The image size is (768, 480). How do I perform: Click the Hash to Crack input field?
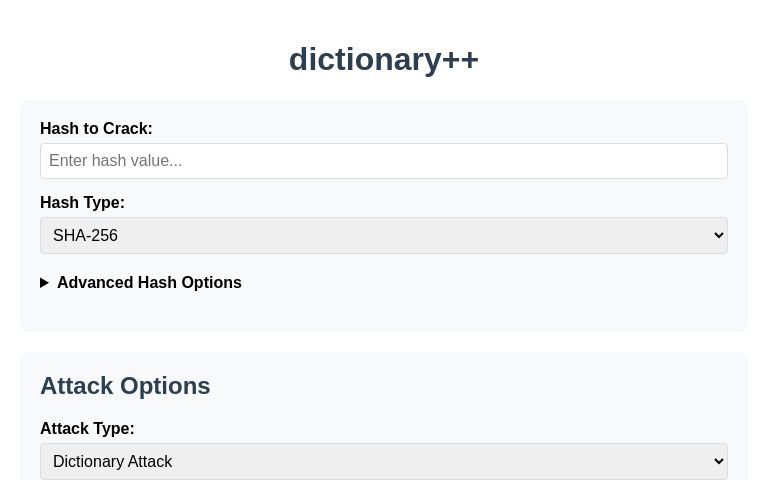pos(383,161)
